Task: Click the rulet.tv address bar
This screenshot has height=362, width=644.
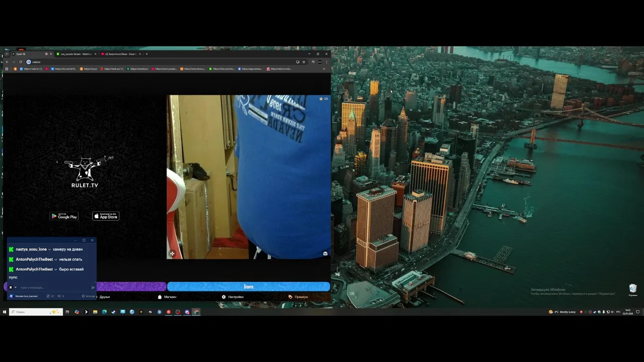Action: coord(161,62)
